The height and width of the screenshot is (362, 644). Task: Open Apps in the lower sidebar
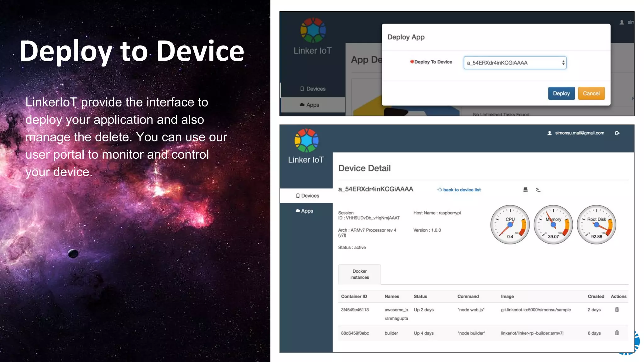(304, 211)
